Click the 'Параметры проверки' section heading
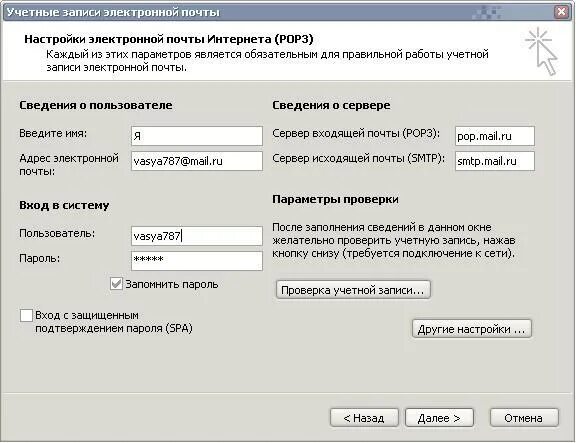 (x=335, y=199)
